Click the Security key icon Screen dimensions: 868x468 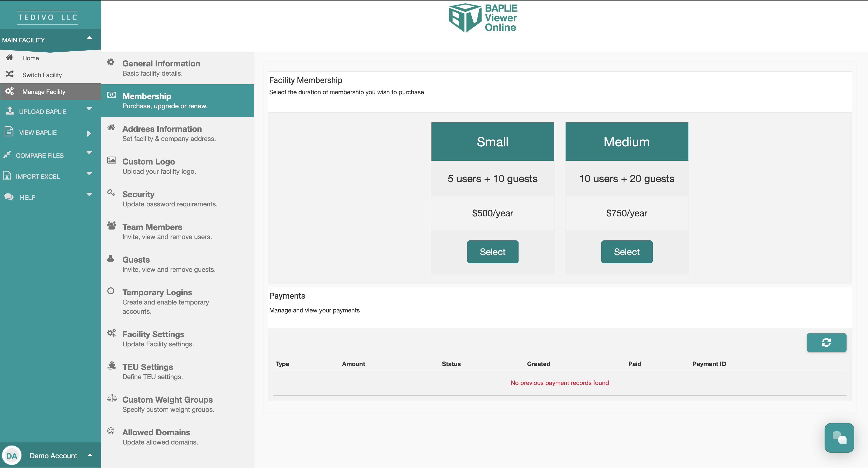(x=111, y=193)
